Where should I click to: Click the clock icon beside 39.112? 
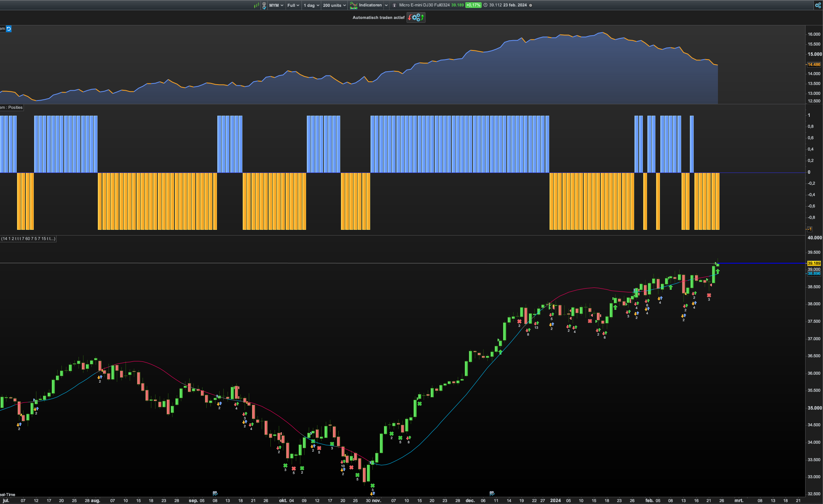coord(485,5)
